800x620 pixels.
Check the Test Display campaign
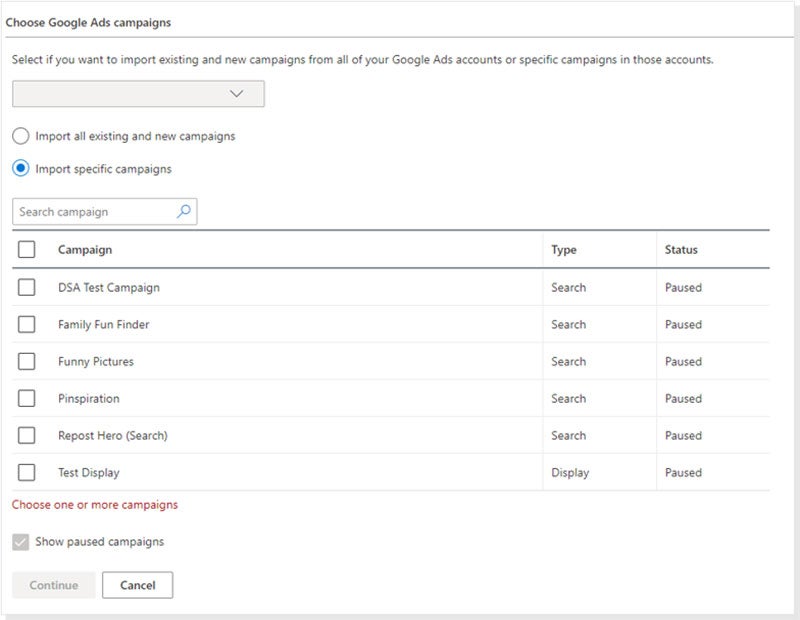coord(27,472)
